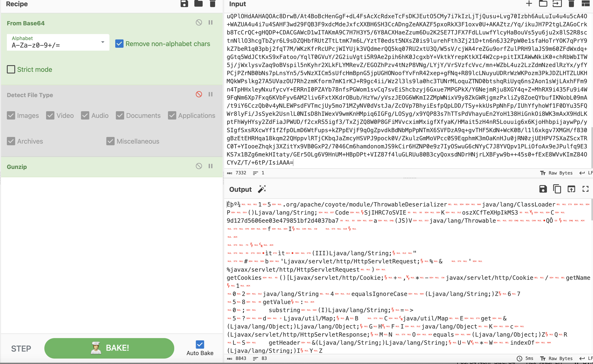The image size is (593, 364).
Task: Toggle Remove non-alphabet chars checkbox
Action: [119, 44]
